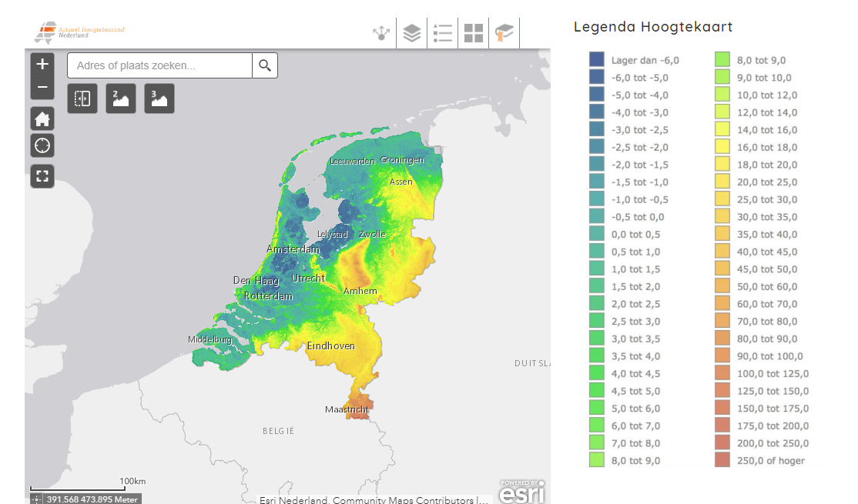Open the 3-point elevation profile tool
This screenshot has height=504, width=858.
159,98
